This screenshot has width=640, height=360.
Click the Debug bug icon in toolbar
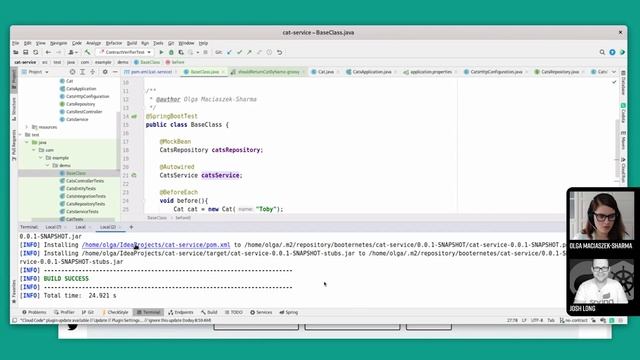pyautogui.click(x=171, y=52)
